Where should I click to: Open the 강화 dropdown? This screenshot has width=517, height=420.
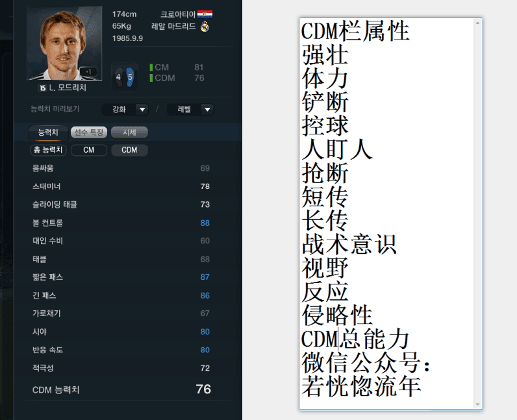pyautogui.click(x=125, y=110)
